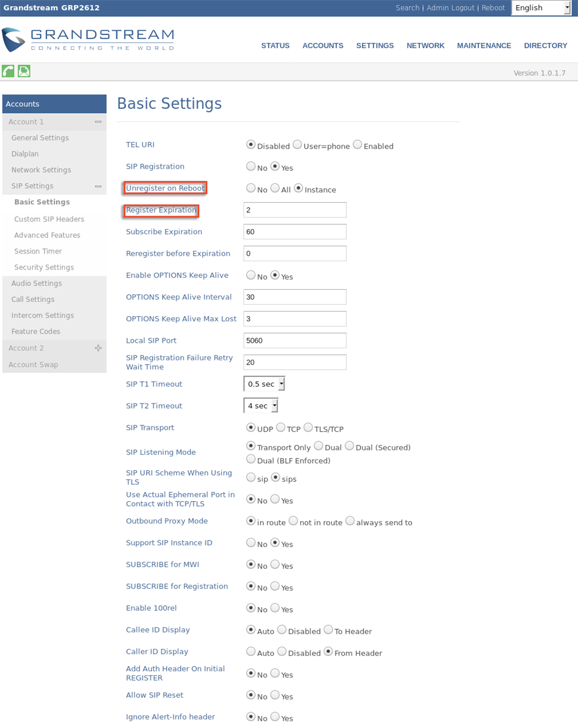Select Advanced Features in the sidebar

[x=47, y=235]
